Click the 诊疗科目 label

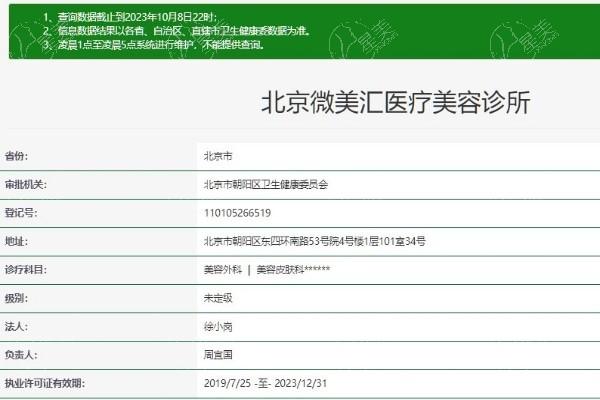26,270
